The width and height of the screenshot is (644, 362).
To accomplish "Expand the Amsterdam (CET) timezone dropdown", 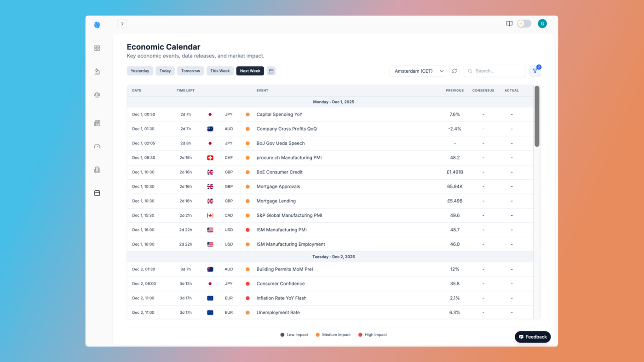I will coord(418,71).
